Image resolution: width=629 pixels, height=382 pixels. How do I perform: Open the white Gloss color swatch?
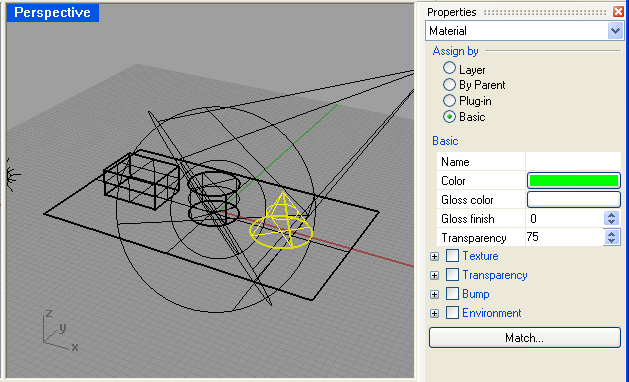(x=574, y=199)
